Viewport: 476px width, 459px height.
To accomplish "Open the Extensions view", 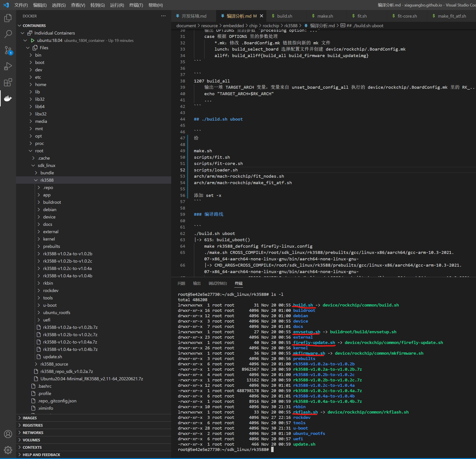I will [8, 82].
